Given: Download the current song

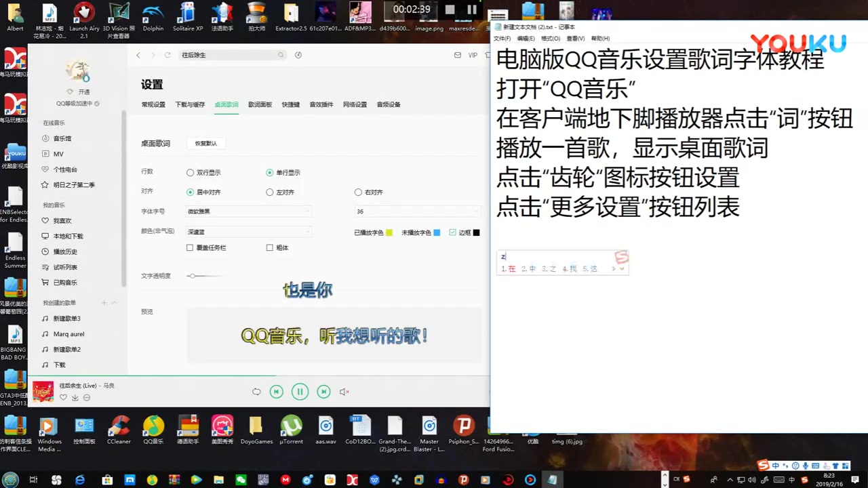Looking at the screenshot, I should 75,397.
